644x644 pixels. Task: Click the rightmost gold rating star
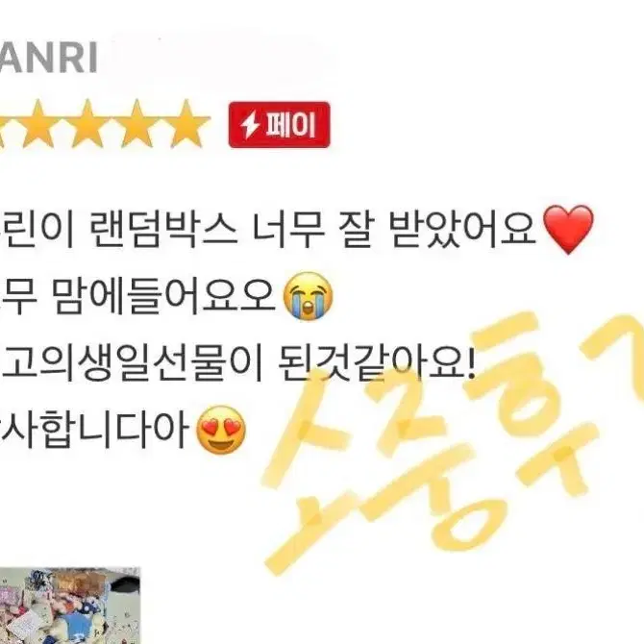coord(186,124)
